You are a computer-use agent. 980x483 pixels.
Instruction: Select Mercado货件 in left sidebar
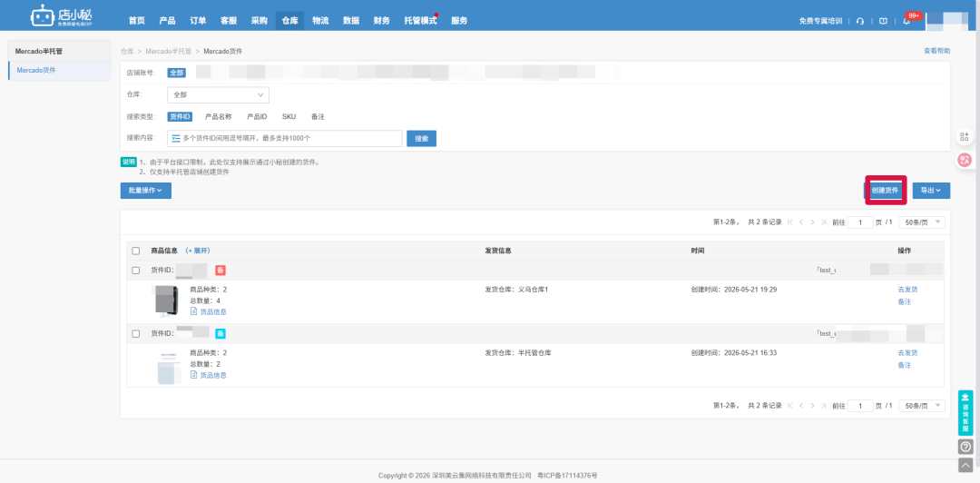60,70
